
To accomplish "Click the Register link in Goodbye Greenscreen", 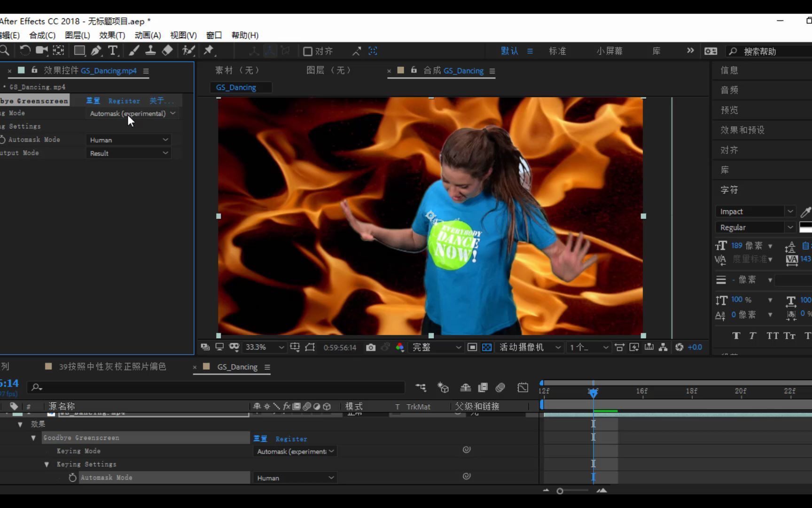I will pyautogui.click(x=124, y=101).
